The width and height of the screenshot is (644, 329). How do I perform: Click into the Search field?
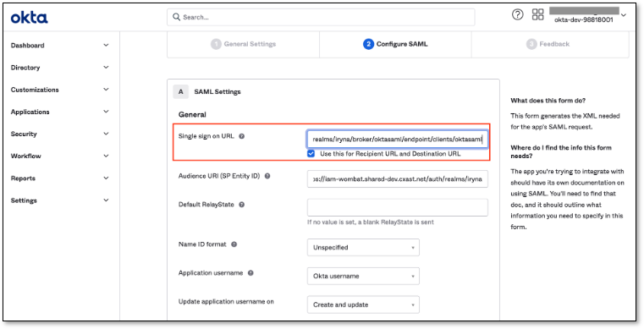[321, 17]
